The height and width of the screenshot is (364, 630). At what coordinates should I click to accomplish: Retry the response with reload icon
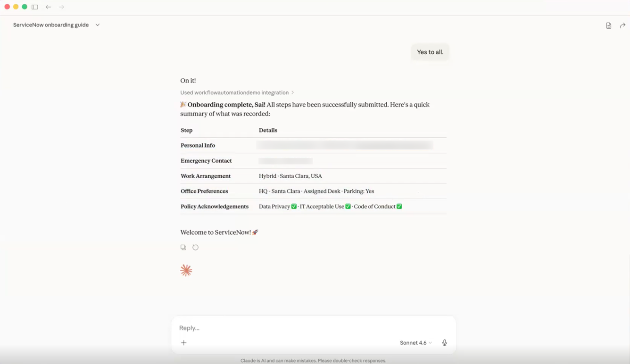[x=195, y=247]
